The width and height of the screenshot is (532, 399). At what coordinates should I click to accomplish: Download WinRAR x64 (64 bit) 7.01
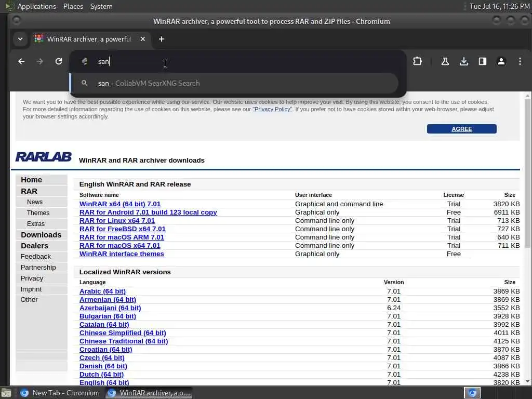point(120,204)
